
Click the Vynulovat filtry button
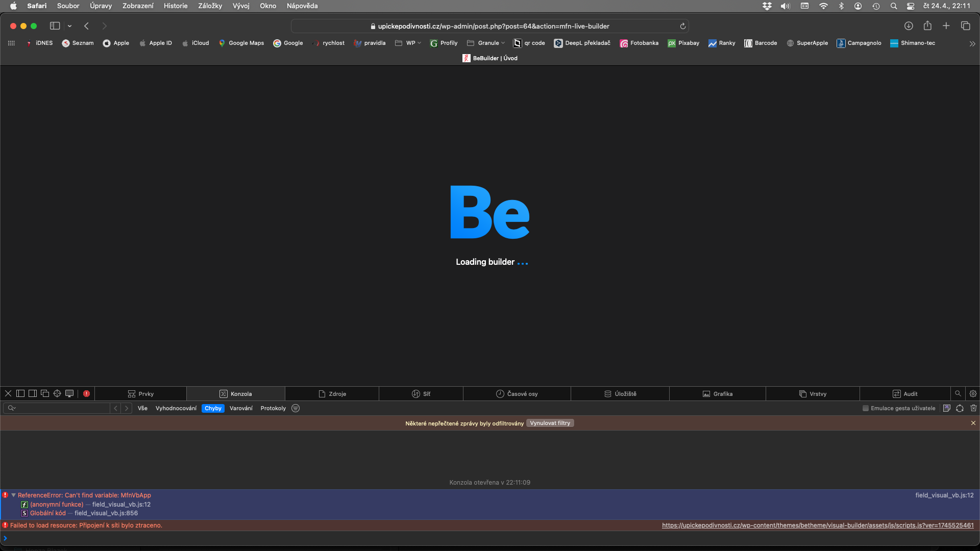[x=550, y=423]
